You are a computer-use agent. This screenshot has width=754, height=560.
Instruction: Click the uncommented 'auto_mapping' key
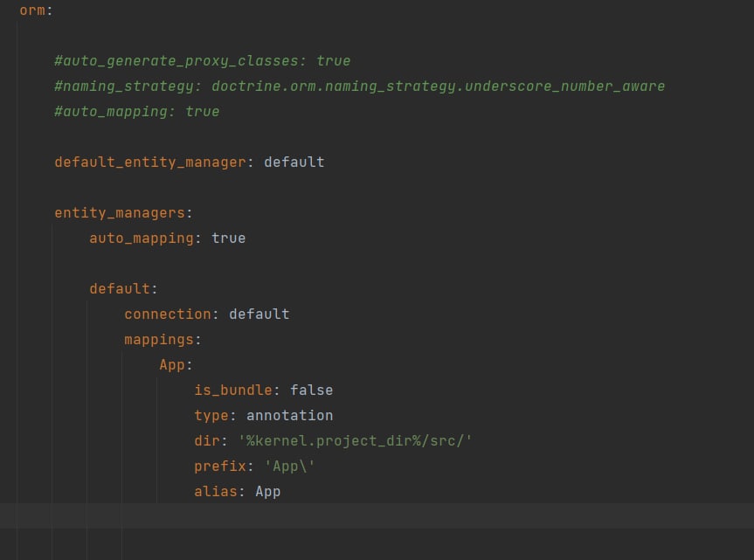tap(142, 239)
